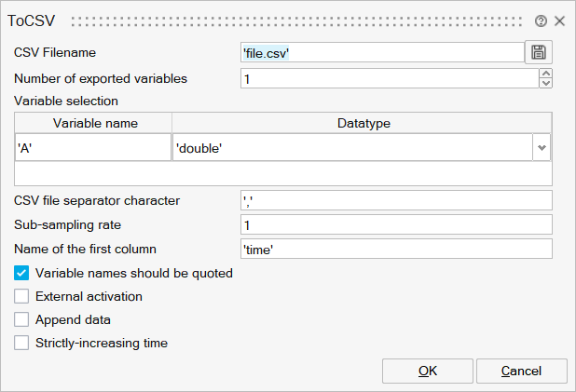Toggle Variable names should be quoted
The image size is (576, 392).
(22, 274)
